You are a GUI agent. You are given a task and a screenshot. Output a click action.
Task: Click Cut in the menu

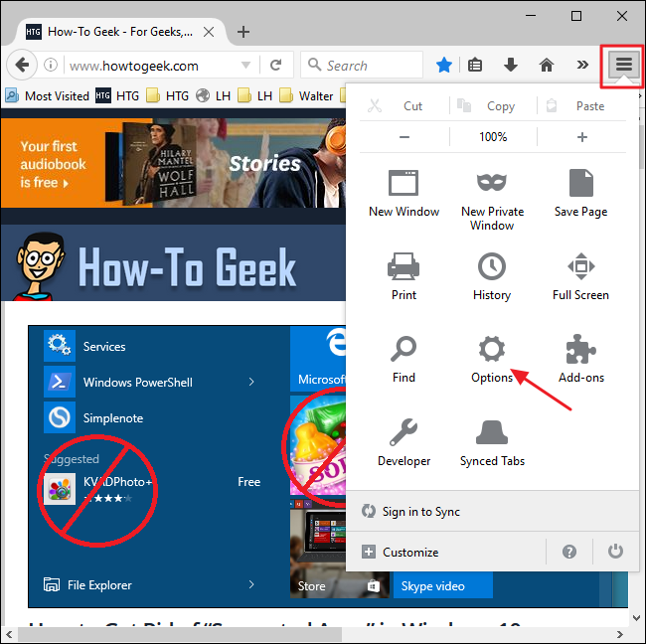click(x=404, y=106)
